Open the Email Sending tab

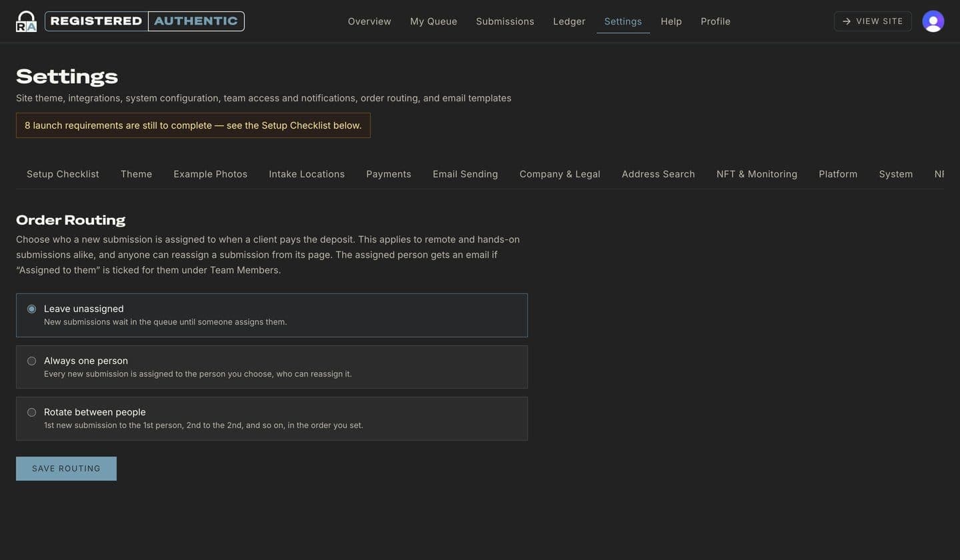(465, 174)
